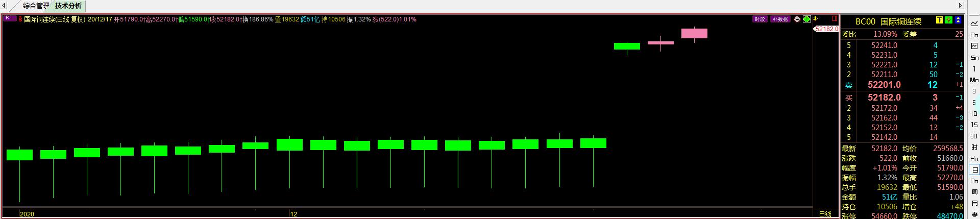The width and height of the screenshot is (980, 219).
Task: Select the 5n period in sidebar
Action: pyautogui.click(x=974, y=58)
